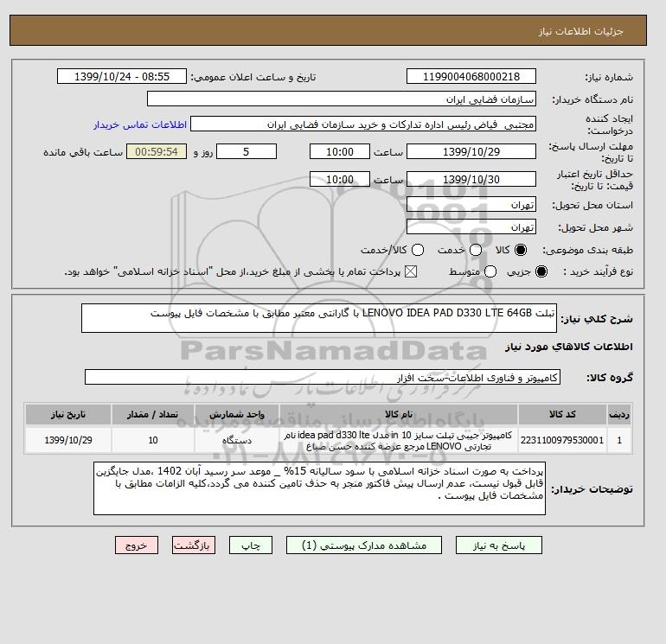The height and width of the screenshot is (644, 666).
Task: Click the remaining days field showing 5
Action: (247, 151)
